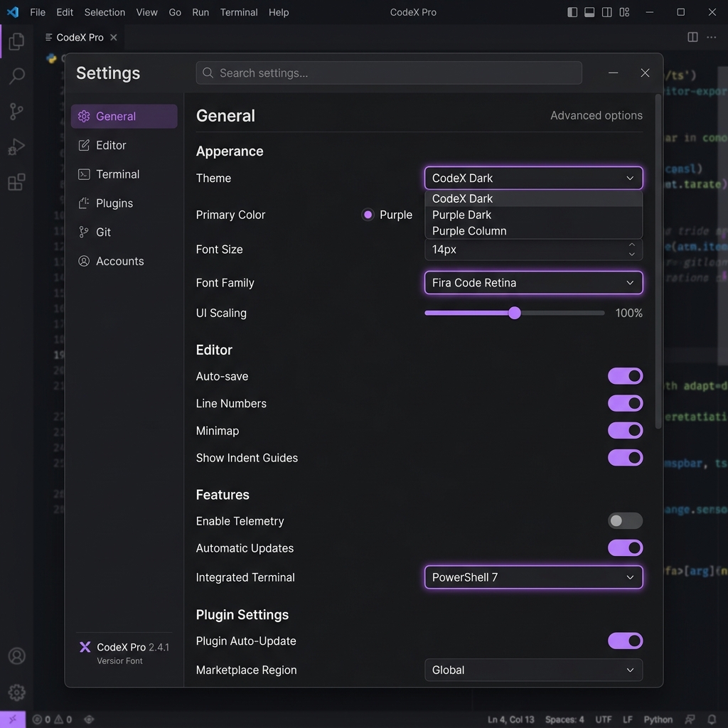Open the Terminal menu
Screen dimensions: 728x728
(239, 12)
